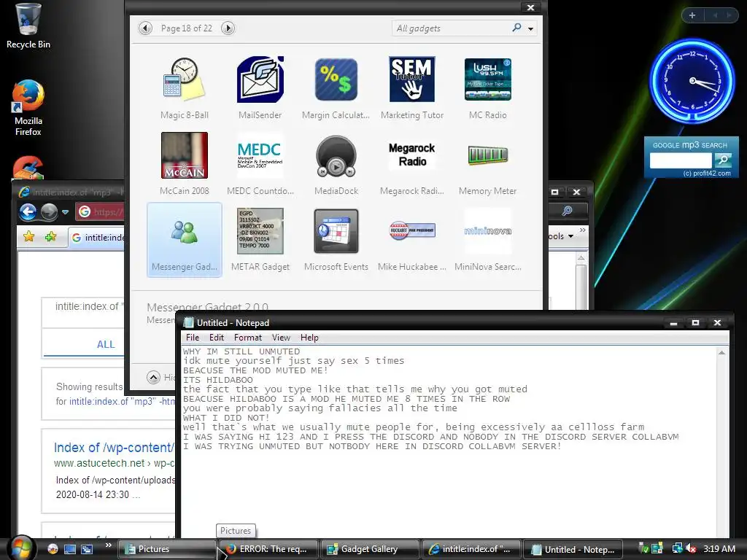The height and width of the screenshot is (560, 747).
Task: Open Notepad View menu
Action: click(x=281, y=338)
